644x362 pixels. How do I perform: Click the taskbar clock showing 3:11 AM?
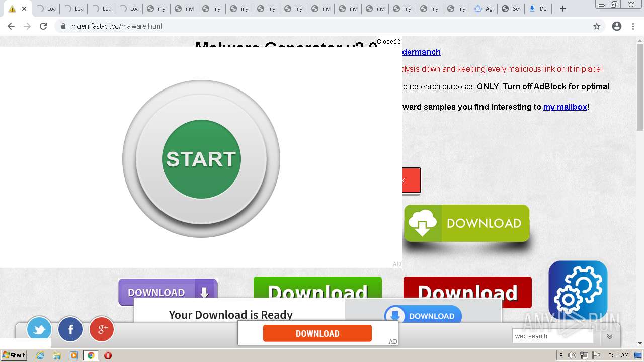point(618,355)
